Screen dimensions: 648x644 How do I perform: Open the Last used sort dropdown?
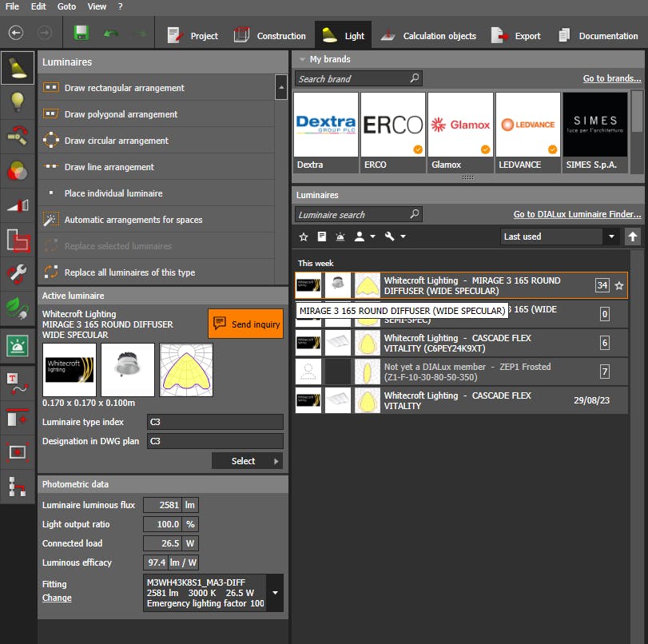(611, 237)
